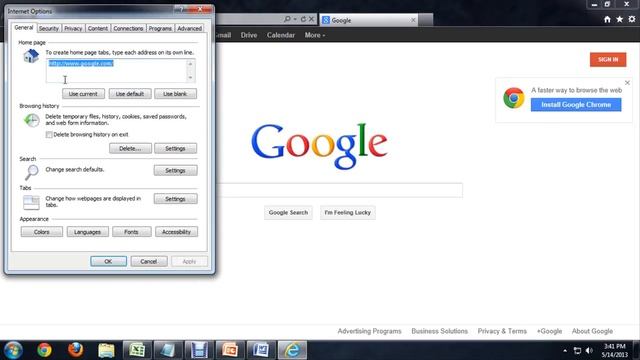Open Excel from the taskbar
Image resolution: width=640 pixels, height=360 pixels.
click(137, 350)
